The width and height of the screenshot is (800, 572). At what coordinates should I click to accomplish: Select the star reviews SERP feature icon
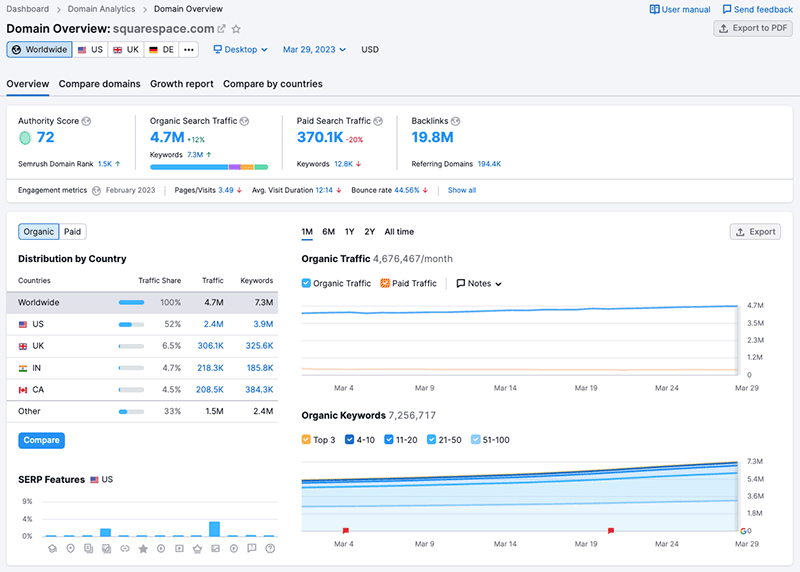click(x=143, y=549)
